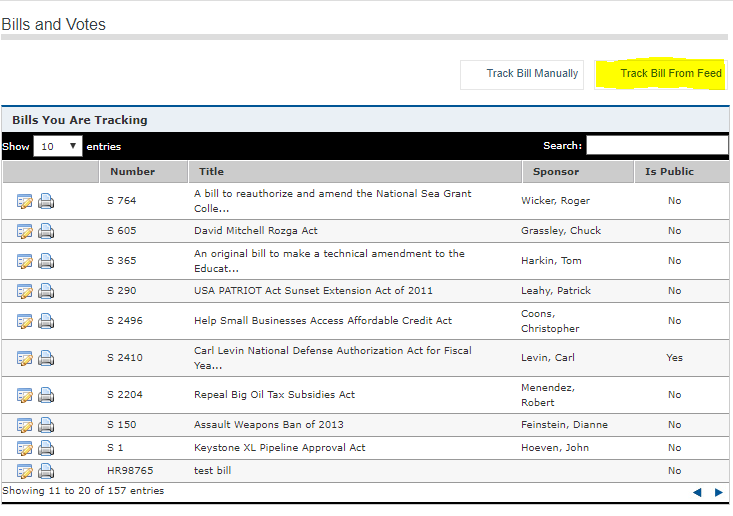This screenshot has width=733, height=516.
Task: Print bill S 290
Action: point(46,291)
